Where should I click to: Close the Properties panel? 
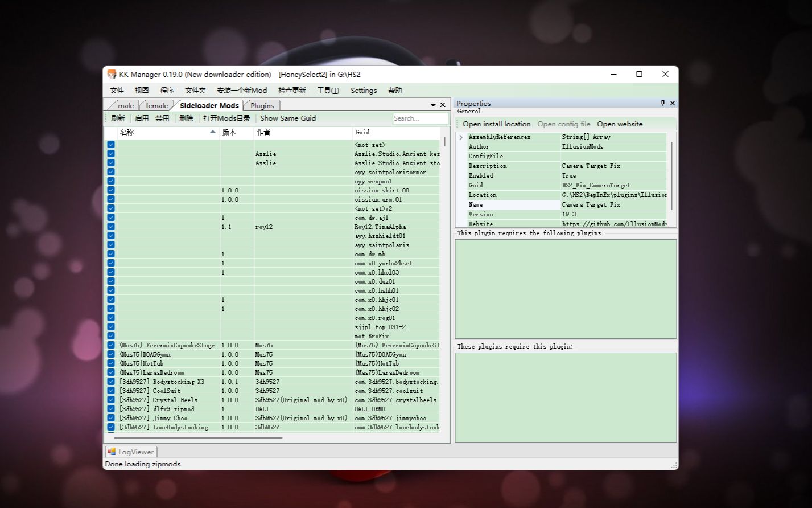[673, 103]
